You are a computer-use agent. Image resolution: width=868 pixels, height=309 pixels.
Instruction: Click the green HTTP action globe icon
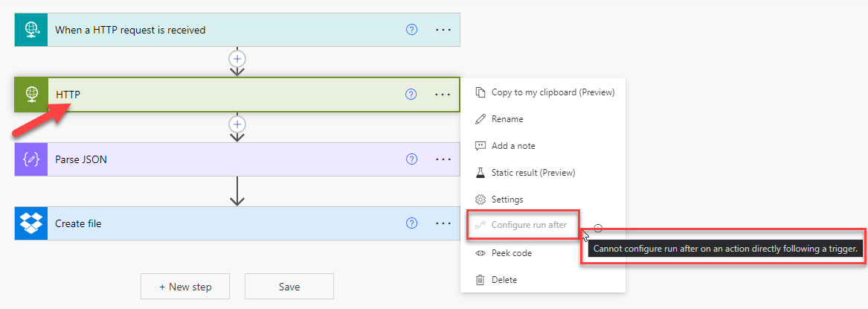(x=31, y=95)
